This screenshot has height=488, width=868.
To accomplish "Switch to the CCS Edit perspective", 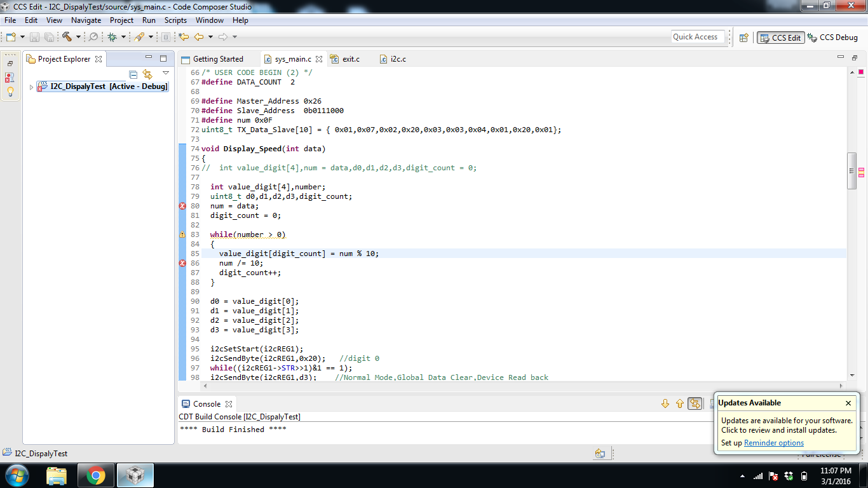I will [x=780, y=37].
